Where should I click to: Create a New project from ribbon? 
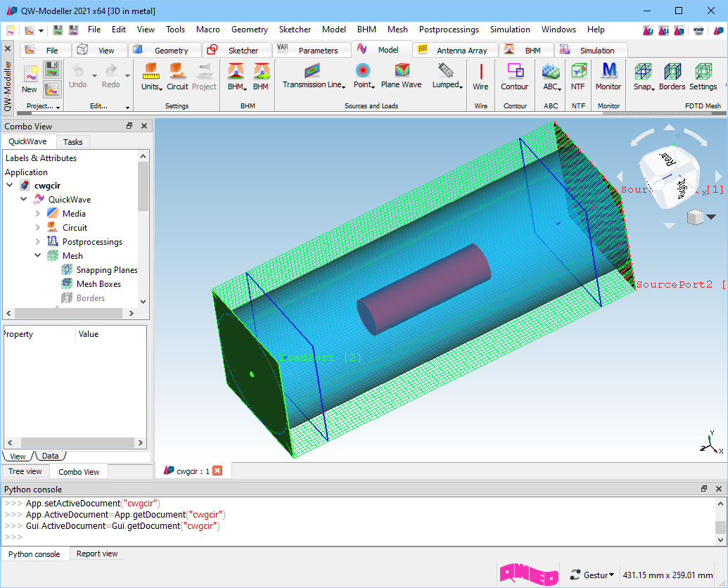coord(30,79)
